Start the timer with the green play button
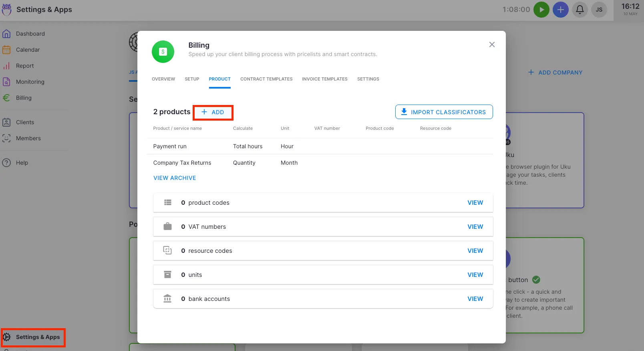 (541, 10)
